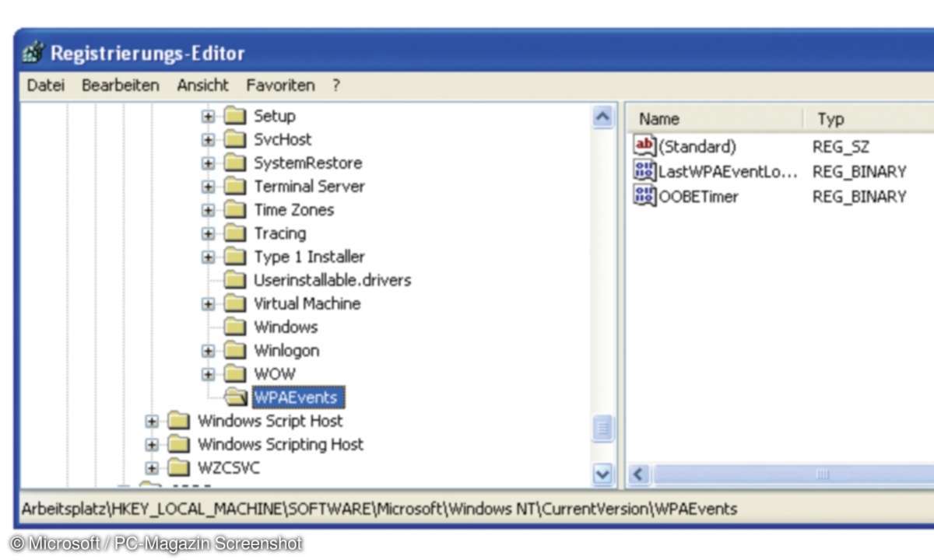This screenshot has width=934, height=560.
Task: Open the Ansicht menu
Action: [202, 86]
